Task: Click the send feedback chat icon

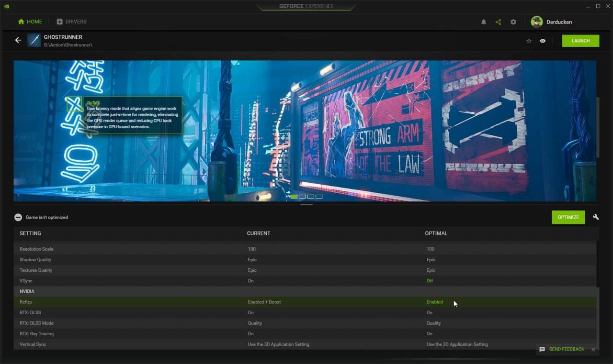Action: click(x=542, y=349)
